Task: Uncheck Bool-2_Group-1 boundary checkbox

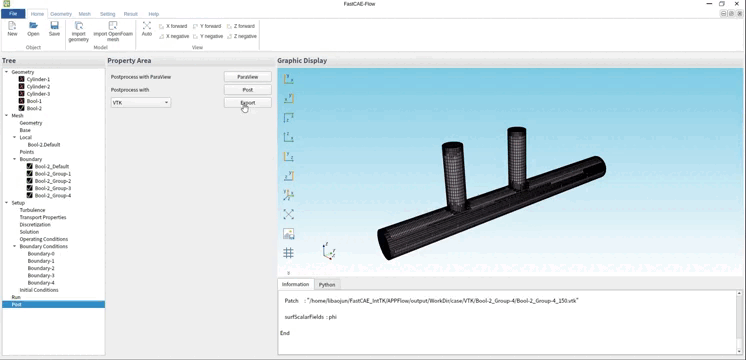Action: coord(29,174)
